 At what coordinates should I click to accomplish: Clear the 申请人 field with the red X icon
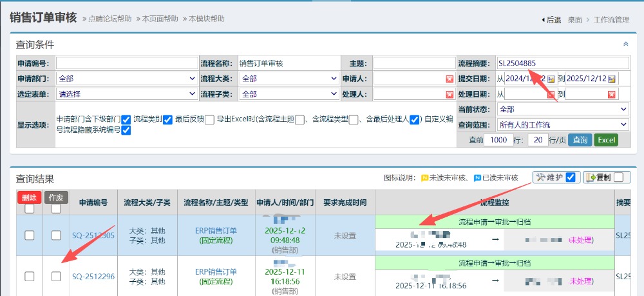[x=450, y=79]
